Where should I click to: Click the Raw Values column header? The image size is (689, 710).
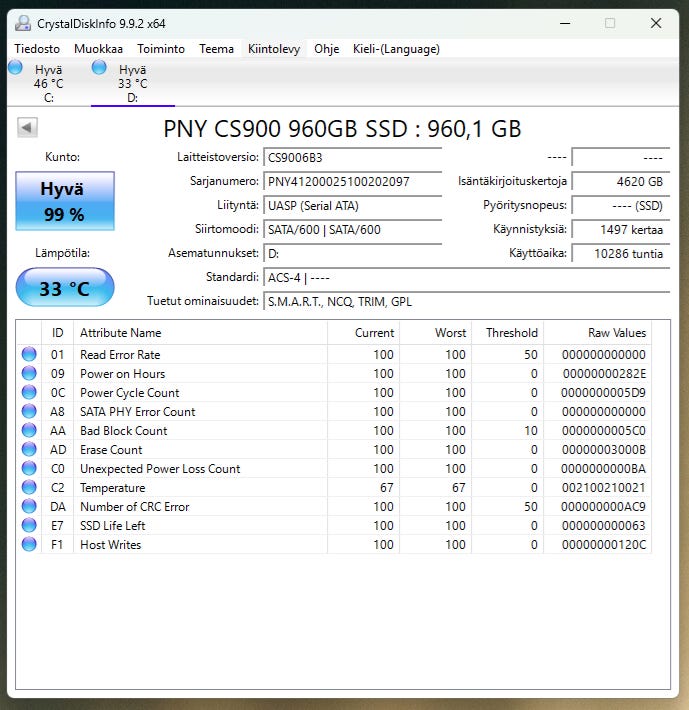[598, 333]
